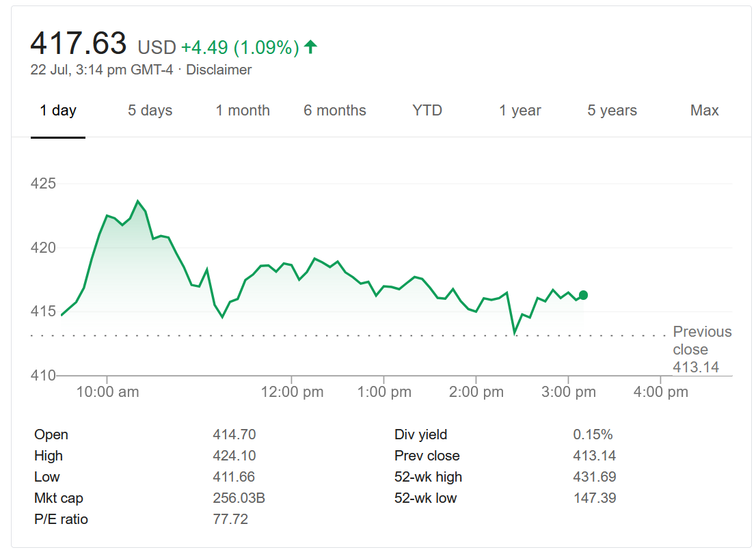Select the 1 day tab
Viewport: 756px width, 552px height.
tap(58, 111)
